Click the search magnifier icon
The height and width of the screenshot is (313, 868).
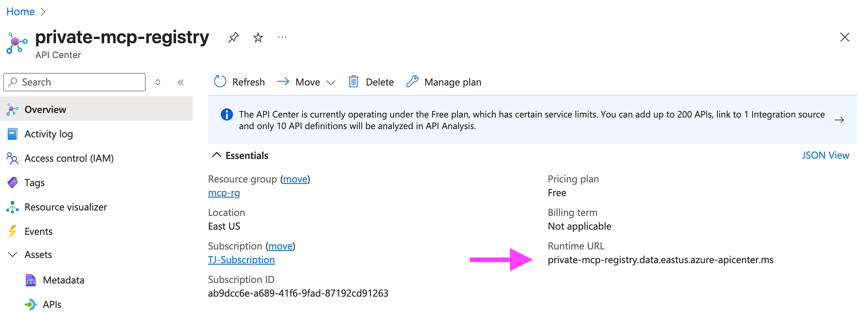pos(13,82)
